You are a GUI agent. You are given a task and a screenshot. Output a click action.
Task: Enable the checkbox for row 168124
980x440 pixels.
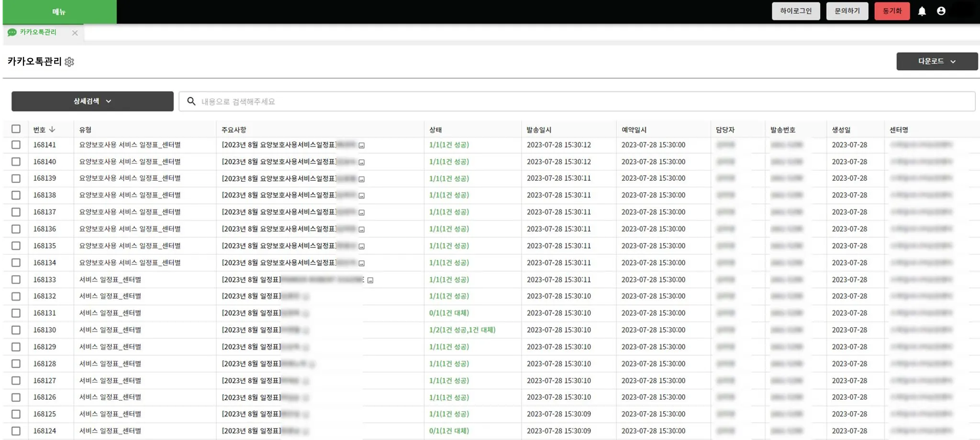tap(16, 431)
